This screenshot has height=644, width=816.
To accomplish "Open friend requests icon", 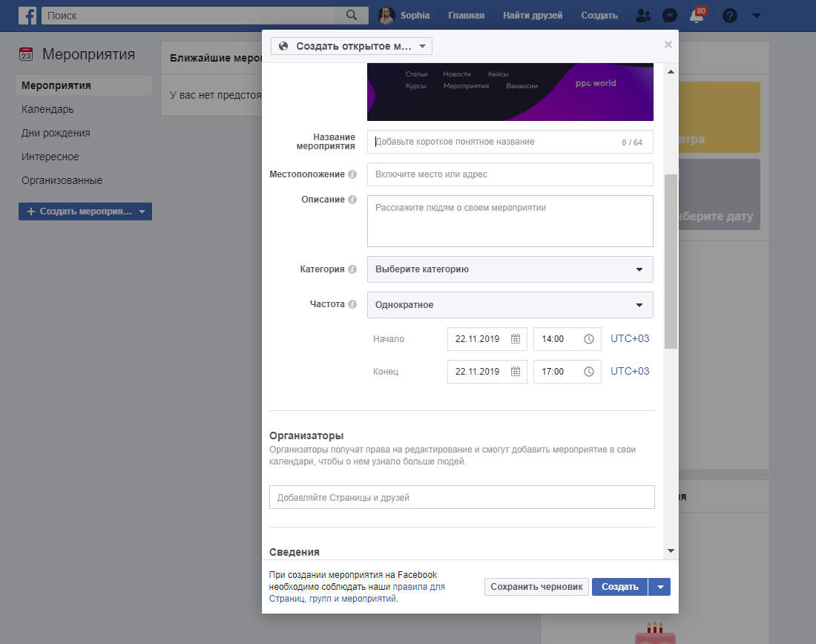I will [644, 16].
